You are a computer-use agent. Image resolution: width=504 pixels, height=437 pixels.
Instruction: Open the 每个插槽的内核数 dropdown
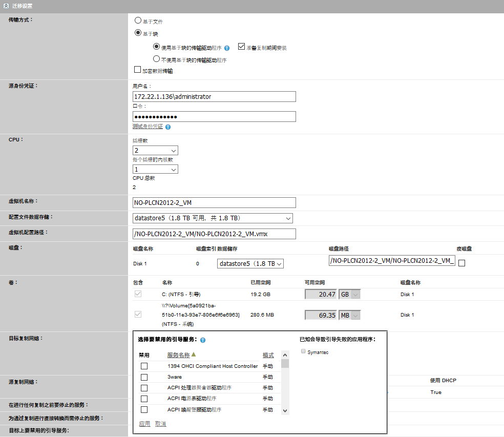155,169
